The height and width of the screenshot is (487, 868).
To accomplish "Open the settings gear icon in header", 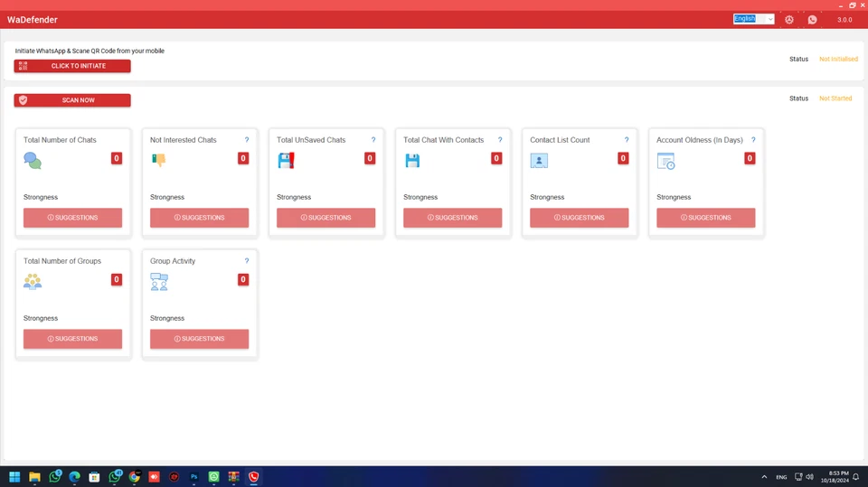I will [789, 19].
